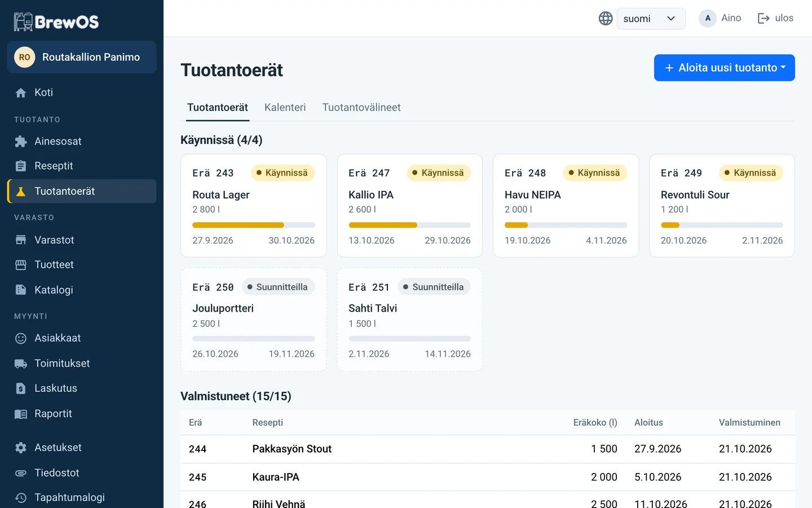The image size is (812, 508).
Task: Open the Toimitukset truck icon
Action: click(21, 364)
